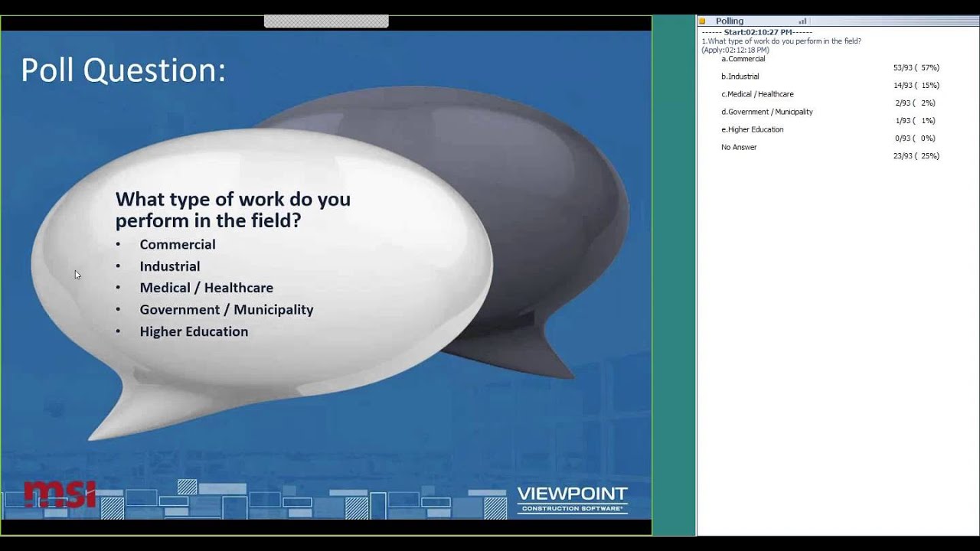This screenshot has width=980, height=551.
Task: Click the '14/93 ( 15%)' result
Action: click(x=916, y=86)
